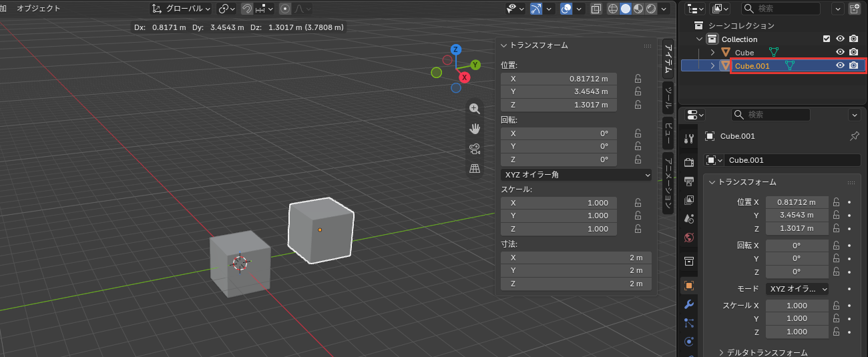Open the Tool properties tab (wrench and screwdriver)
The height and width of the screenshot is (357, 868).
point(688,137)
